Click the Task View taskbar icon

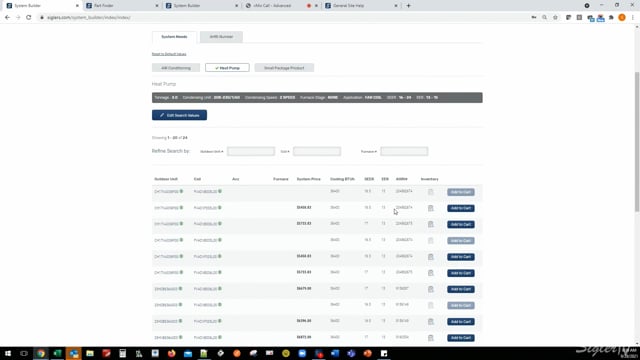click(x=24, y=353)
